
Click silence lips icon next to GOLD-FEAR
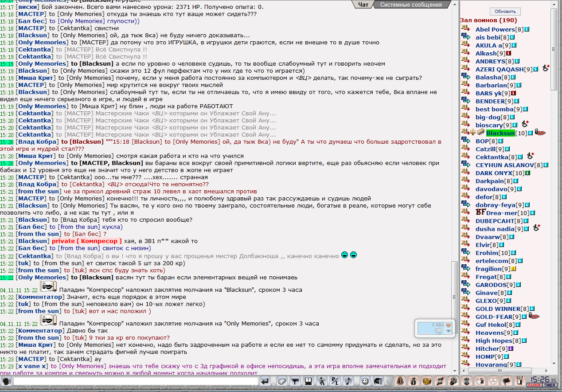(534, 316)
